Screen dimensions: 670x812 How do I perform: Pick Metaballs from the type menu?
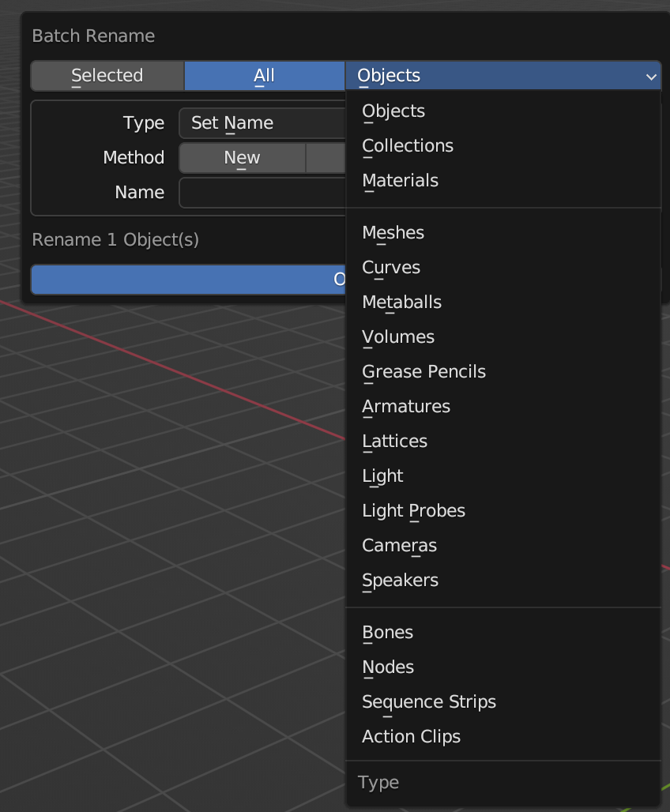coord(401,303)
